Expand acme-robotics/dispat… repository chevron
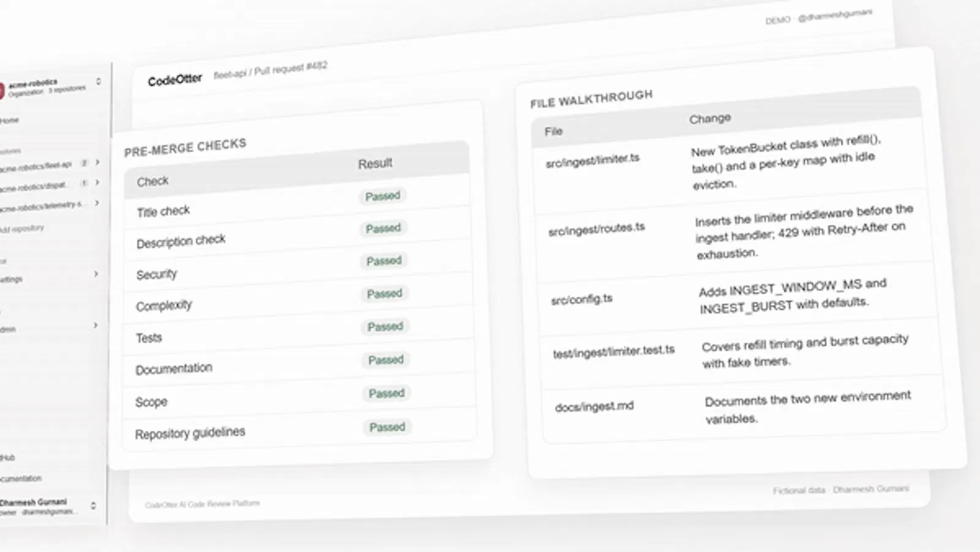The width and height of the screenshot is (980, 552). [x=97, y=183]
